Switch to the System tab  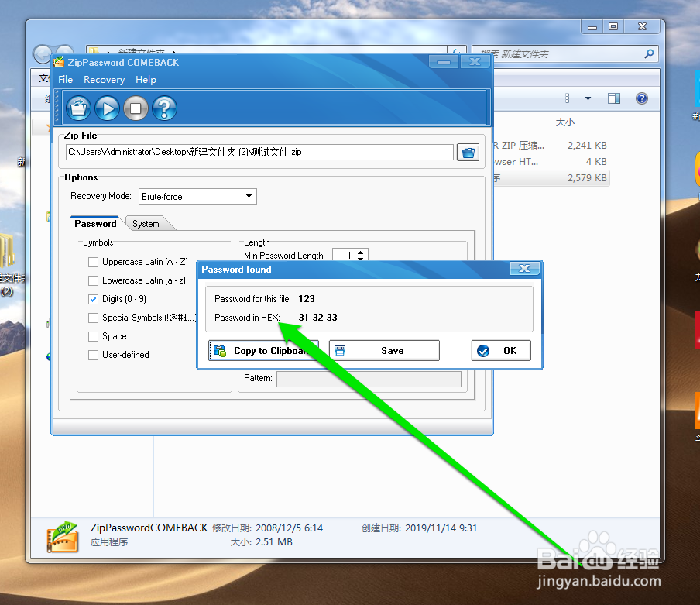pyautogui.click(x=146, y=224)
